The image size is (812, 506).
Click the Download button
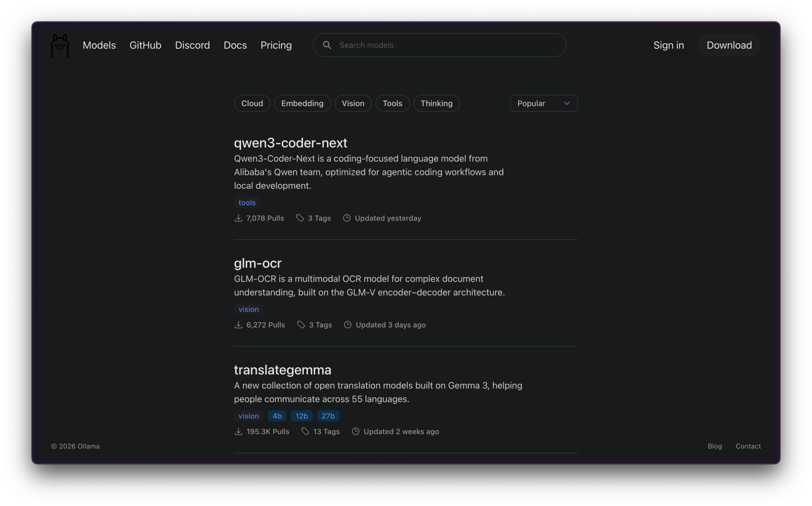pyautogui.click(x=729, y=45)
